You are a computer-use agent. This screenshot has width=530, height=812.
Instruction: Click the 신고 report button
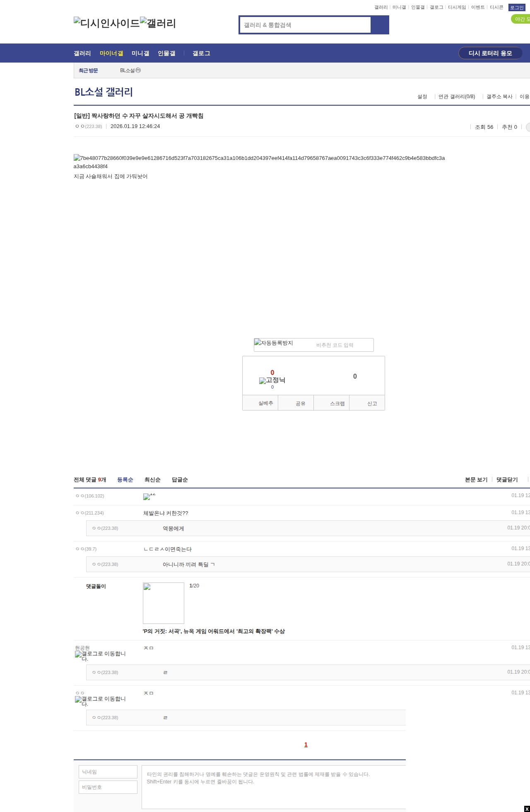tap(367, 403)
